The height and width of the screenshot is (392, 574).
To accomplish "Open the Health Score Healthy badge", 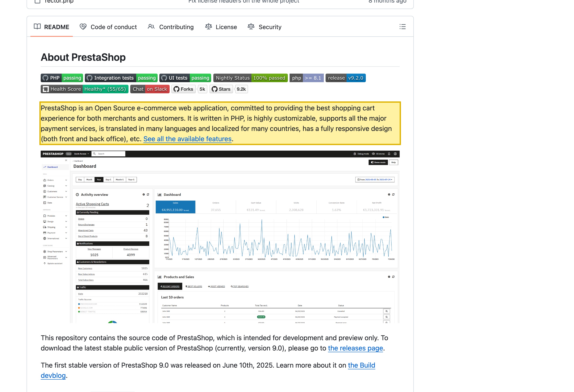I will [x=84, y=89].
